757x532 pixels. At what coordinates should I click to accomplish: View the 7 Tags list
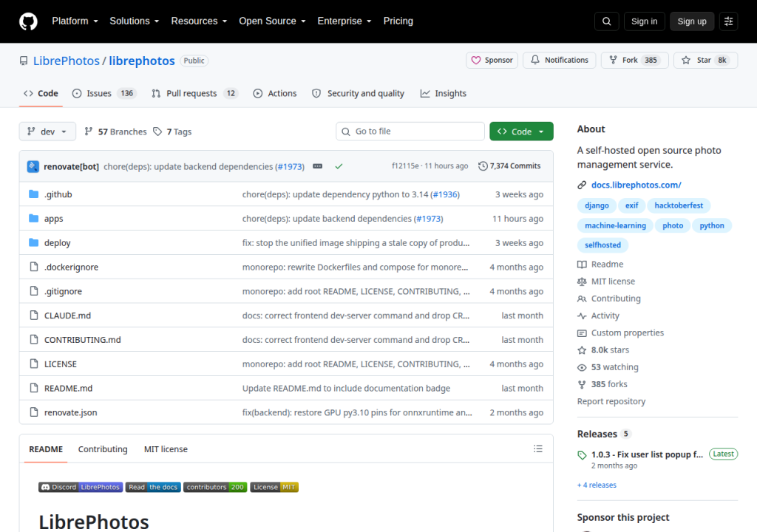172,132
